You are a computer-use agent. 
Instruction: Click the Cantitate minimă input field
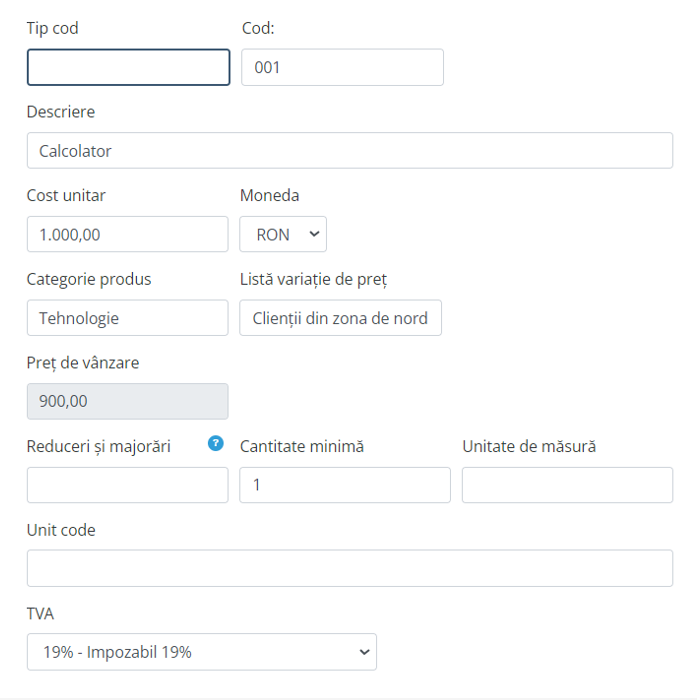pyautogui.click(x=345, y=485)
